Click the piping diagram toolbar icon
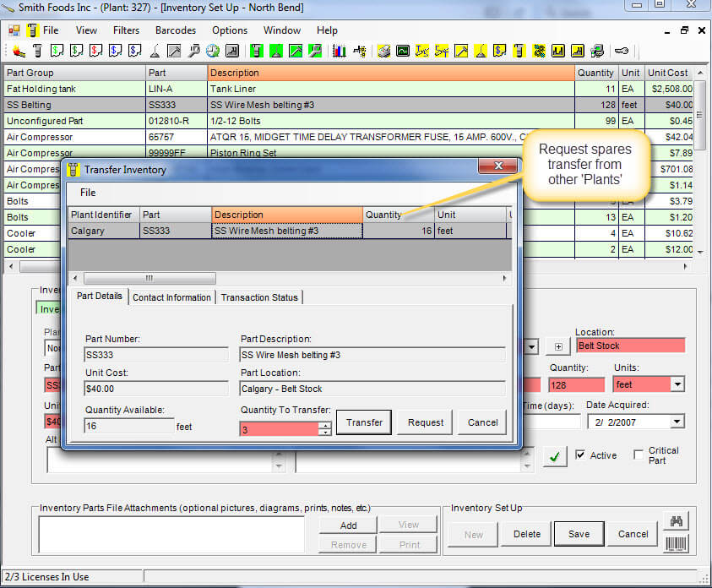The image size is (712, 588). click(360, 51)
